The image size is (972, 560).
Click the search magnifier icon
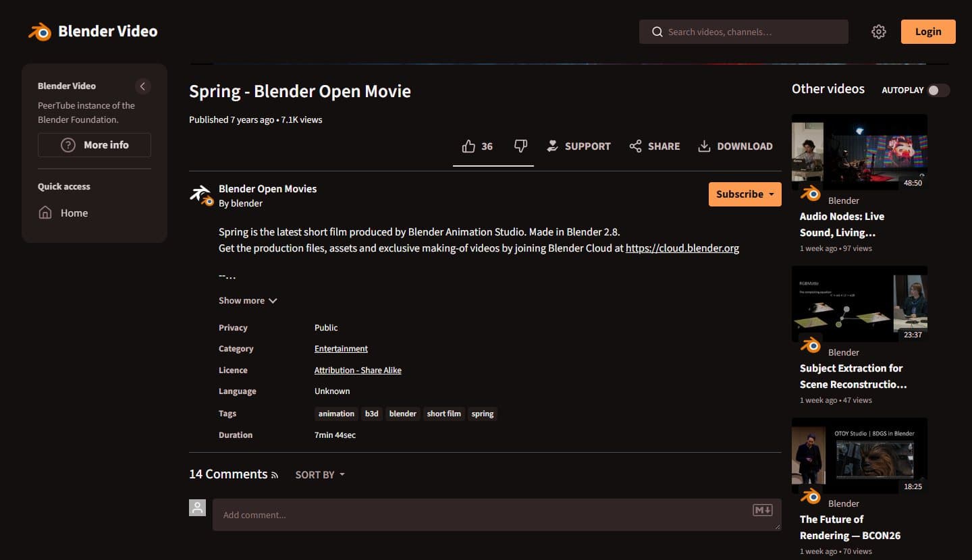[x=657, y=32]
